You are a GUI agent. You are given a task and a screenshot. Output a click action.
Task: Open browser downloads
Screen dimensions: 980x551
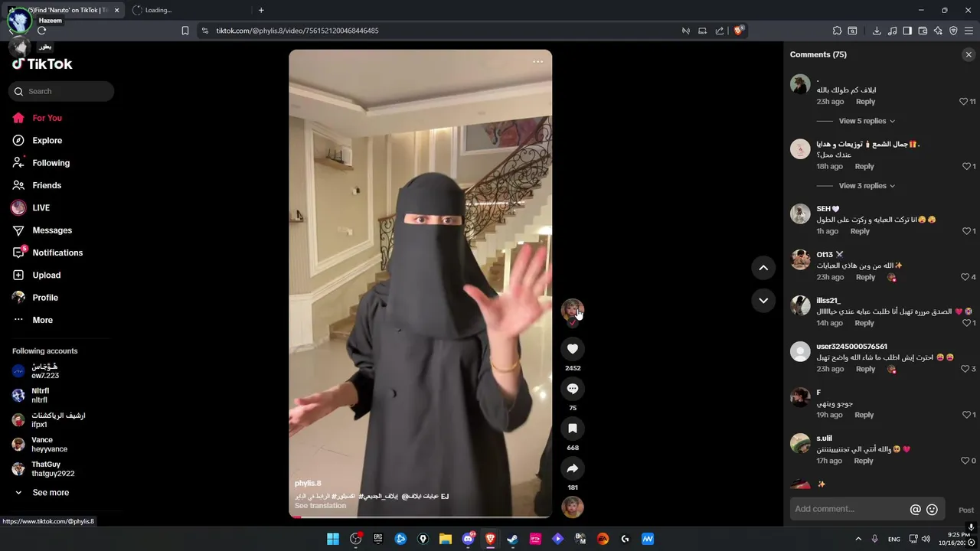[x=877, y=31]
